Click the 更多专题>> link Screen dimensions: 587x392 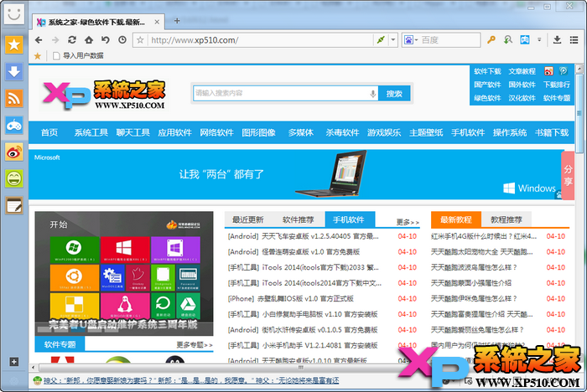[x=195, y=345]
